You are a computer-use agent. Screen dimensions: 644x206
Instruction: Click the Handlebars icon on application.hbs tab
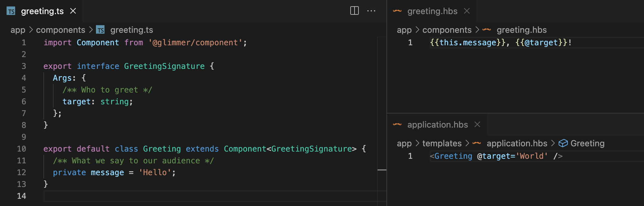coord(397,124)
